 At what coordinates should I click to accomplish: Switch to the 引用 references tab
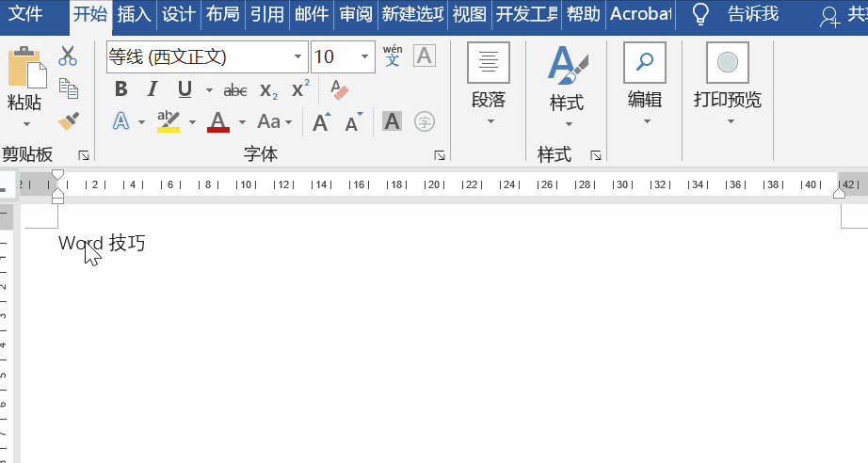[266, 14]
